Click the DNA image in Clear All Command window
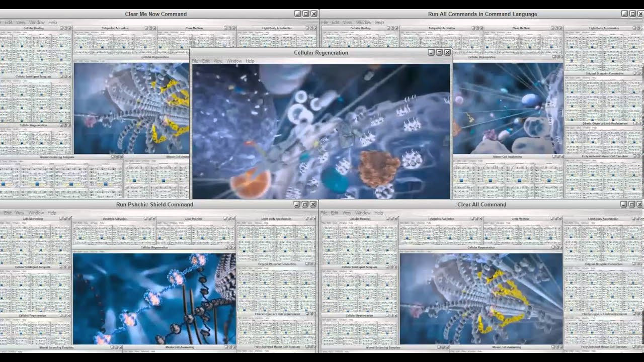The height and width of the screenshot is (362, 644). (481, 299)
